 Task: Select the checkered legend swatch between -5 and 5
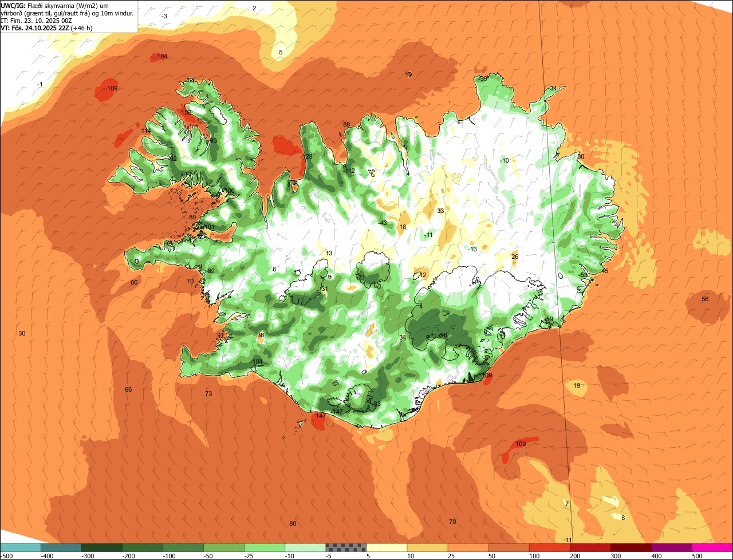346,547
